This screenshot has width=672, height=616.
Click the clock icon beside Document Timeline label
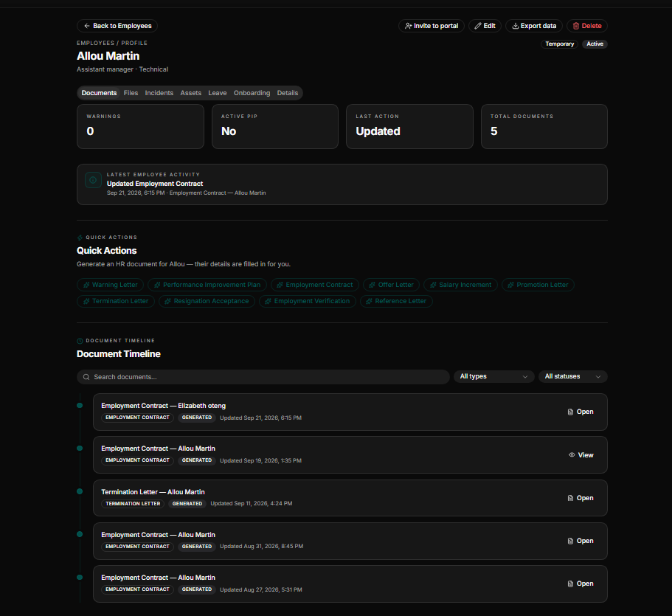pyautogui.click(x=80, y=342)
